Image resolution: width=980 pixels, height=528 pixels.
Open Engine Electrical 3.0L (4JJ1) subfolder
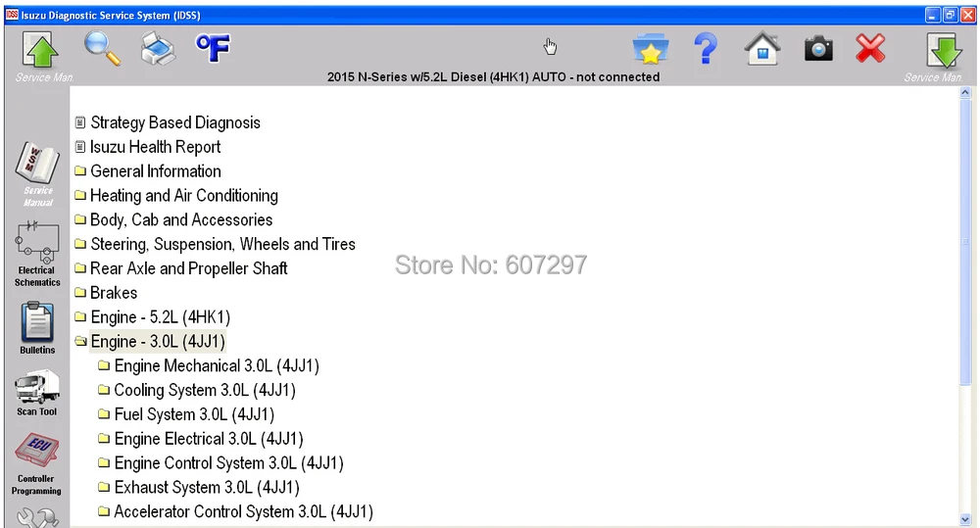[201, 439]
